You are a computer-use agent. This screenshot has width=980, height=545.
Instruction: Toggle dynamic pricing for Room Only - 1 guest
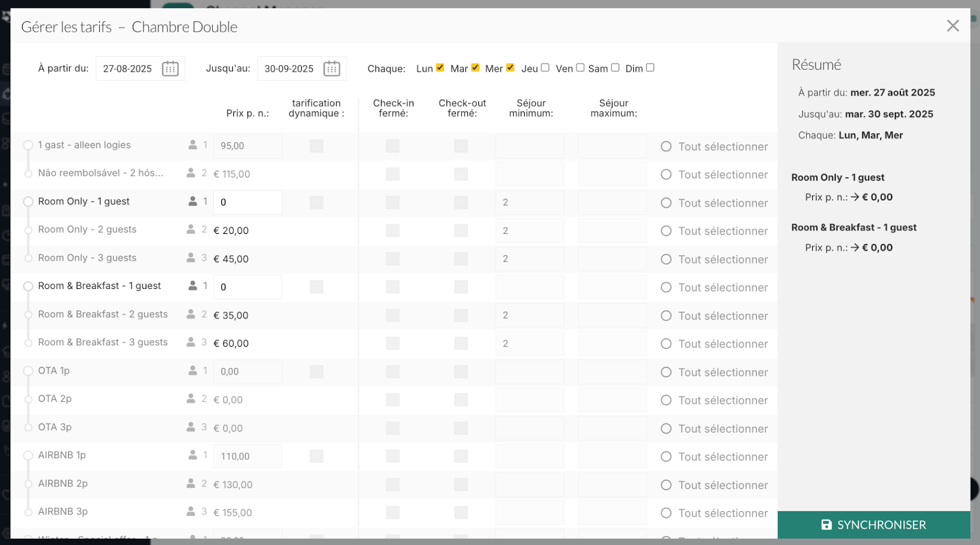click(x=317, y=202)
